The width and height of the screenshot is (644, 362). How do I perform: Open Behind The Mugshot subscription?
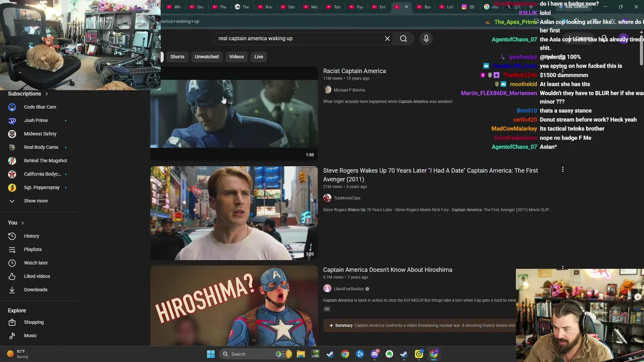(x=38, y=160)
